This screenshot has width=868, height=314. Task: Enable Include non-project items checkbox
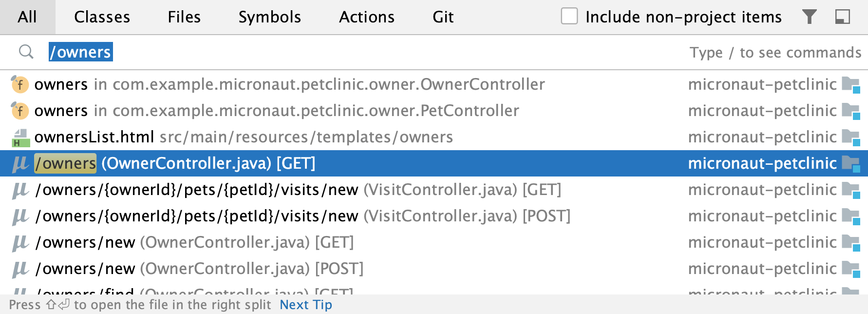pyautogui.click(x=569, y=16)
